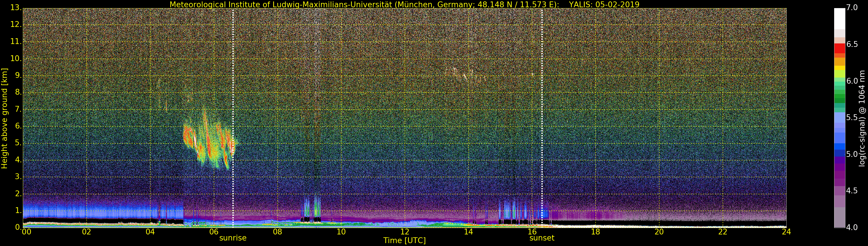The width and height of the screenshot is (868, 246).
Task: Click the time tick label '02'
Action: click(x=87, y=232)
